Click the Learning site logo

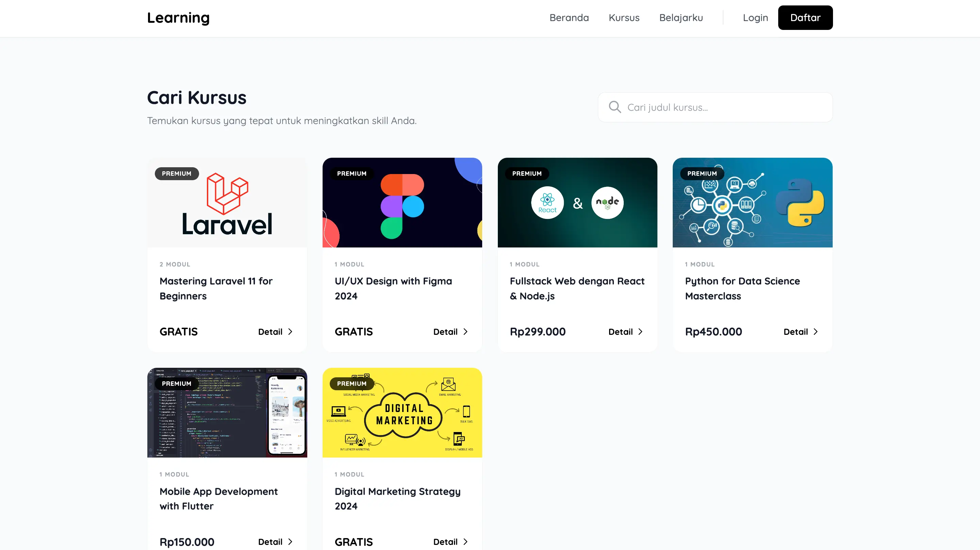coord(178,18)
